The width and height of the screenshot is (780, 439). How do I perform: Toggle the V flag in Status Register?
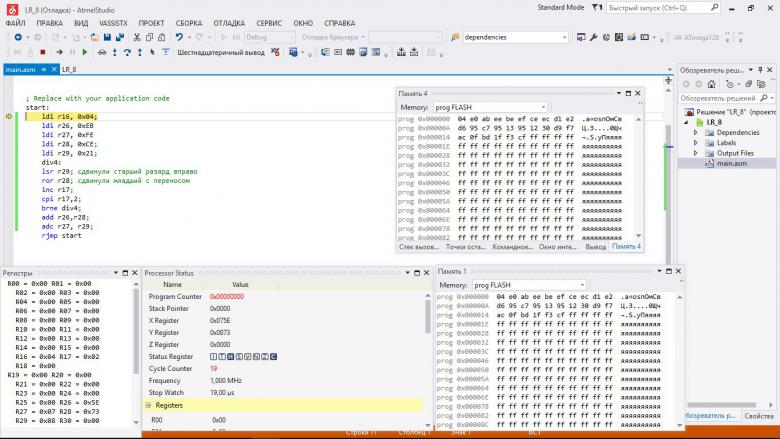point(247,356)
